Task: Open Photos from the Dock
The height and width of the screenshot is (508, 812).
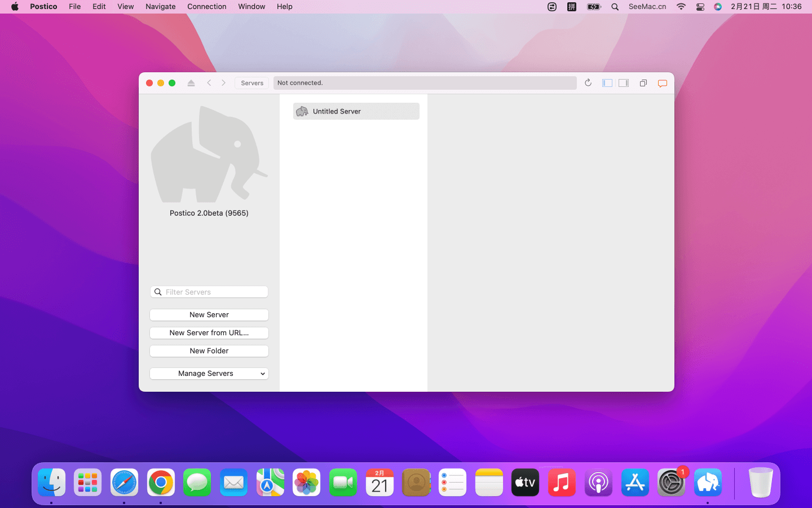Action: click(307, 483)
